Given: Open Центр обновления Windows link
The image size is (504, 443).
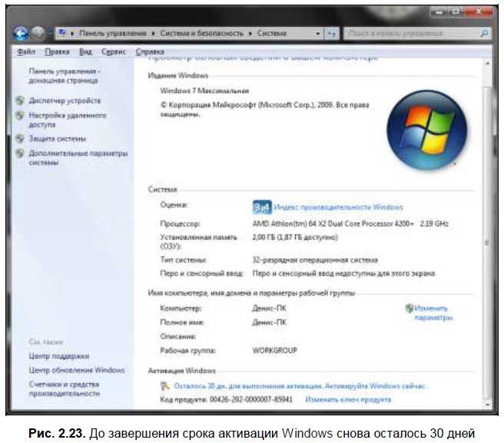Looking at the screenshot, I should coord(77,370).
